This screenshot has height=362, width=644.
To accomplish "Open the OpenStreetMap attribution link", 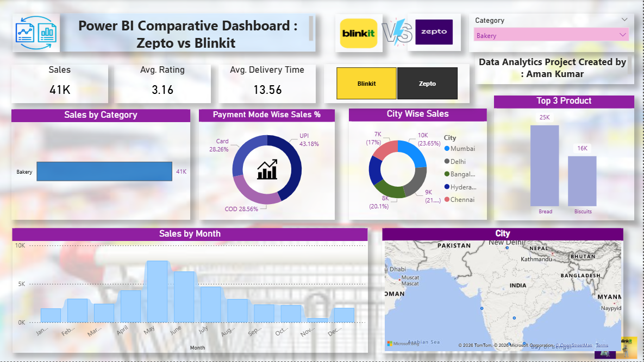I will 574,345.
